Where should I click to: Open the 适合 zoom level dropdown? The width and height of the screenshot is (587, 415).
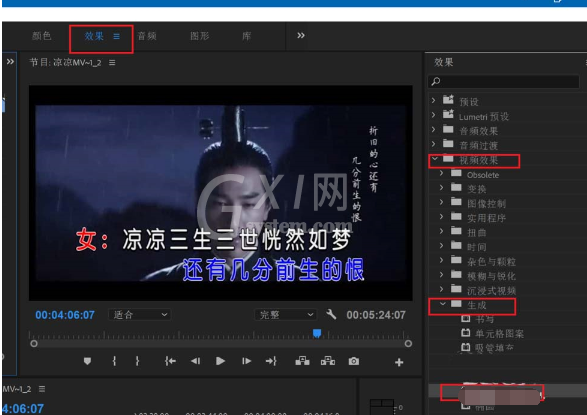[140, 315]
